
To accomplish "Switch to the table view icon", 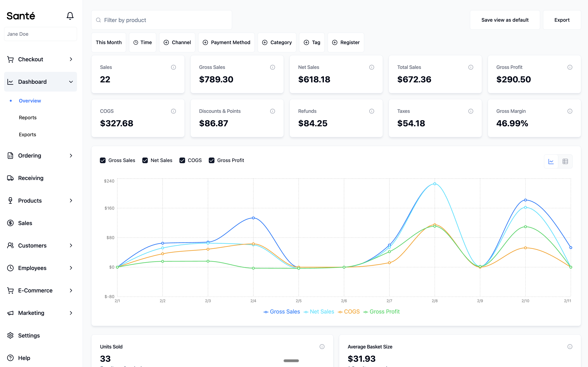I will (x=565, y=161).
